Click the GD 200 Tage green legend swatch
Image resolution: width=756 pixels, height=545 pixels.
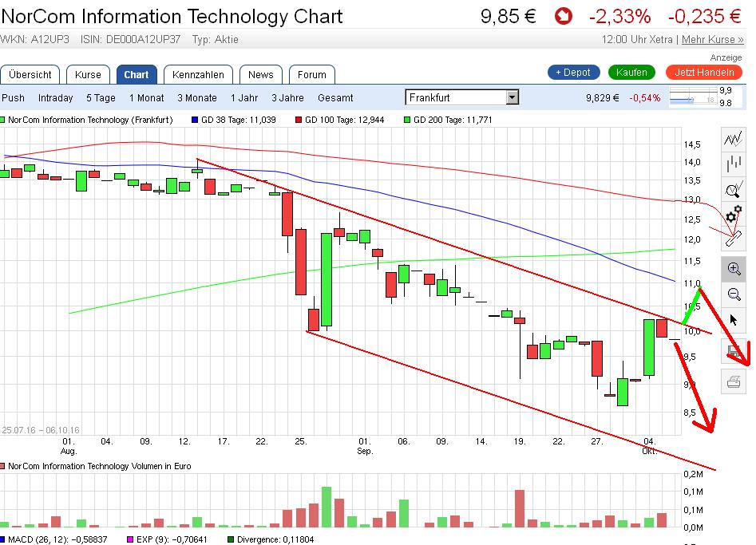[407, 120]
